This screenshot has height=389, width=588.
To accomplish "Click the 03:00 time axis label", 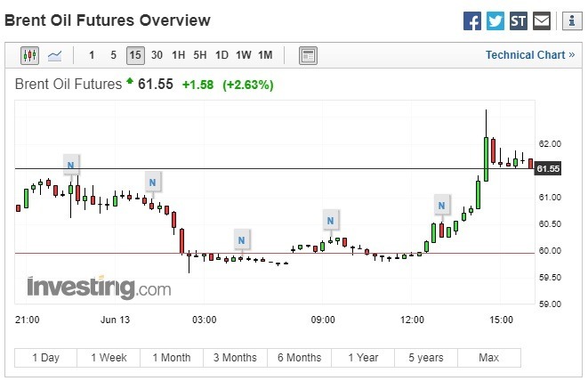I will click(x=205, y=320).
